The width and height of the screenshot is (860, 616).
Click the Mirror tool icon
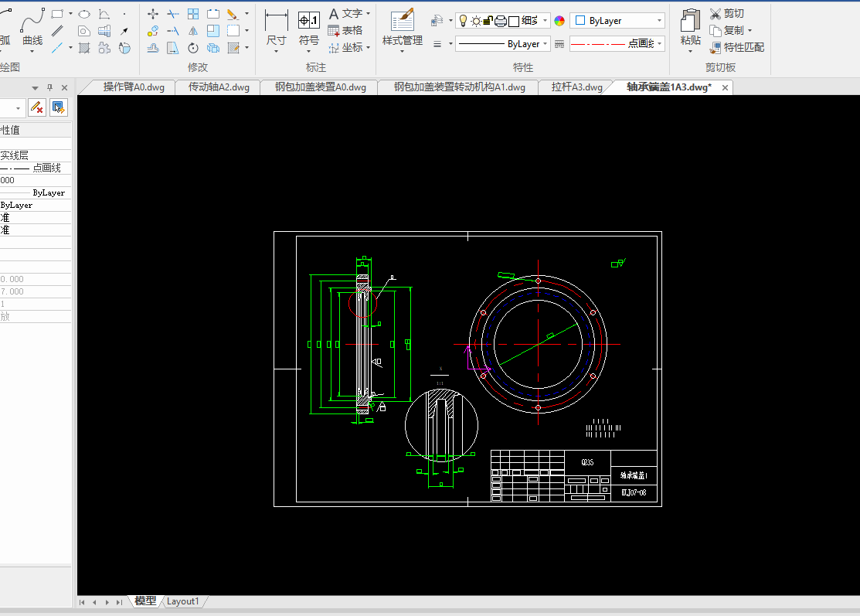tap(193, 31)
